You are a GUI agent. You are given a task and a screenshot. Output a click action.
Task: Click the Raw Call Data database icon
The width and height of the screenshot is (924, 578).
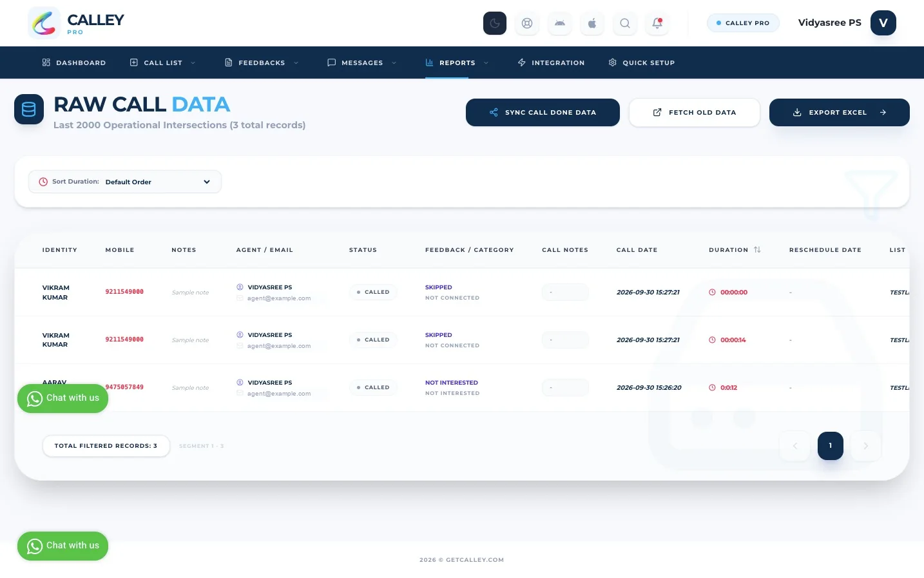(x=29, y=110)
